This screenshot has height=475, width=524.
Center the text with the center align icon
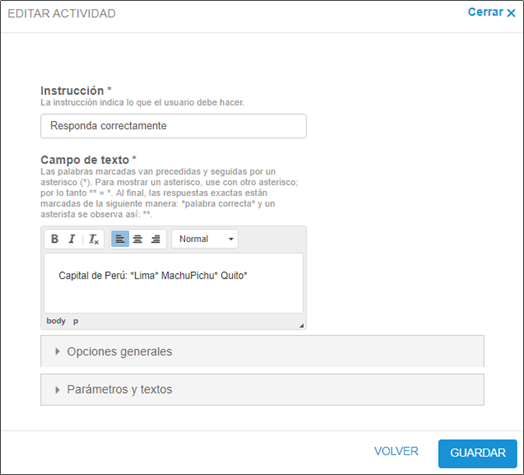click(138, 239)
